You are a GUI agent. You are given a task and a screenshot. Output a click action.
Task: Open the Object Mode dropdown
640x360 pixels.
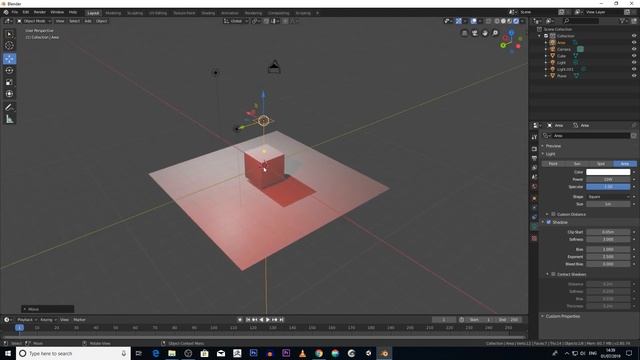pos(34,21)
